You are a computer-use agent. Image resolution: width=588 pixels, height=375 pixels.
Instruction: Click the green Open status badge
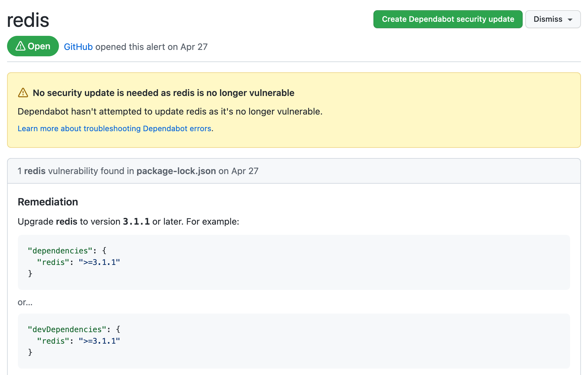coord(33,46)
